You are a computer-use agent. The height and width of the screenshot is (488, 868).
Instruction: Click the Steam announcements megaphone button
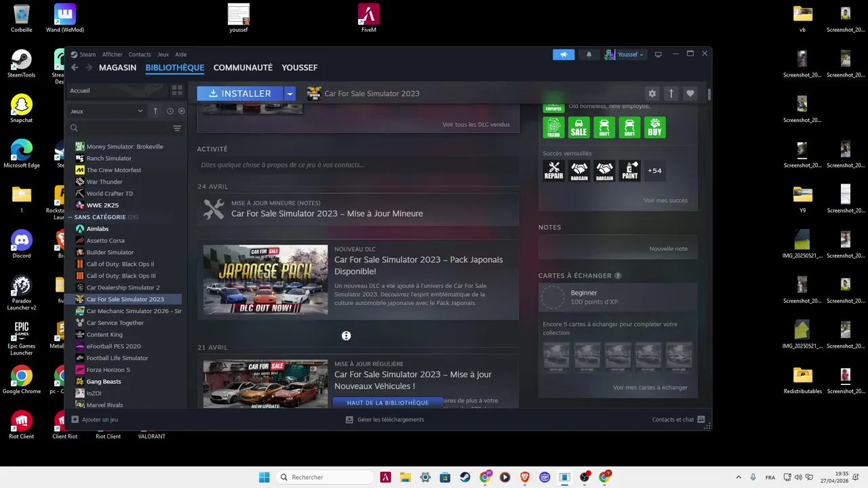[564, 54]
